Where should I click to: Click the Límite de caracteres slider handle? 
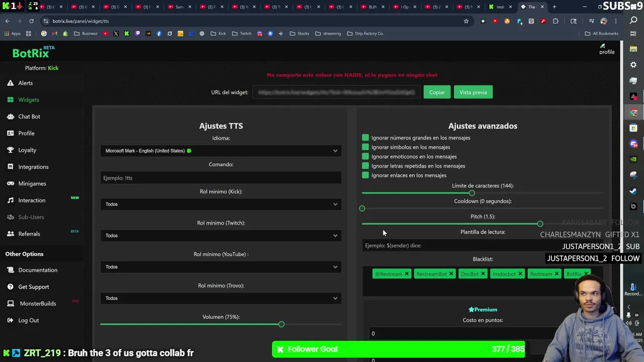click(471, 193)
